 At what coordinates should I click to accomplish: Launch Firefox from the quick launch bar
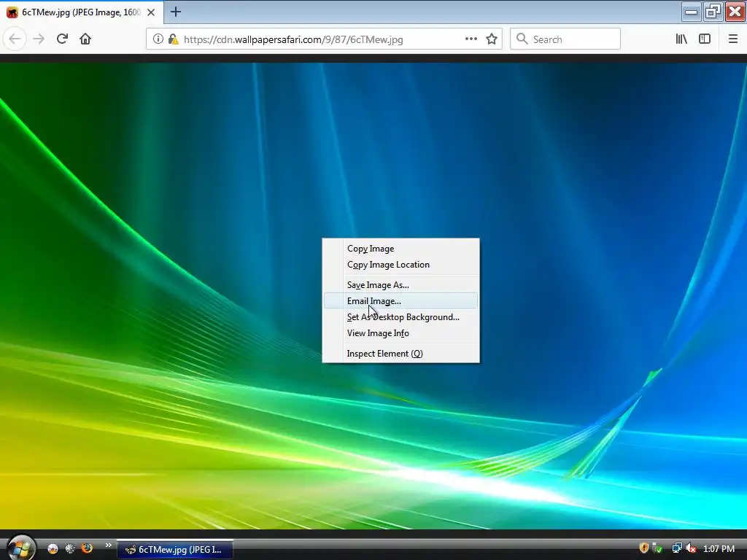pyautogui.click(x=88, y=548)
